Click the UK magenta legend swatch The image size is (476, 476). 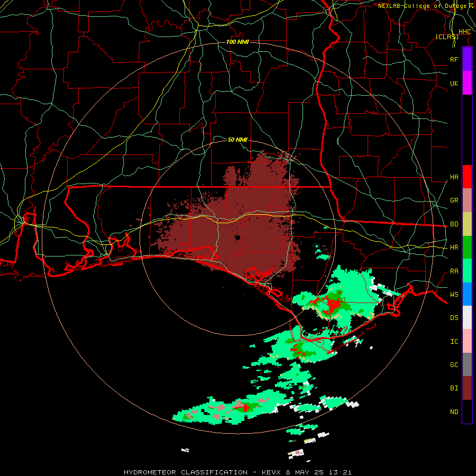pyautogui.click(x=467, y=83)
